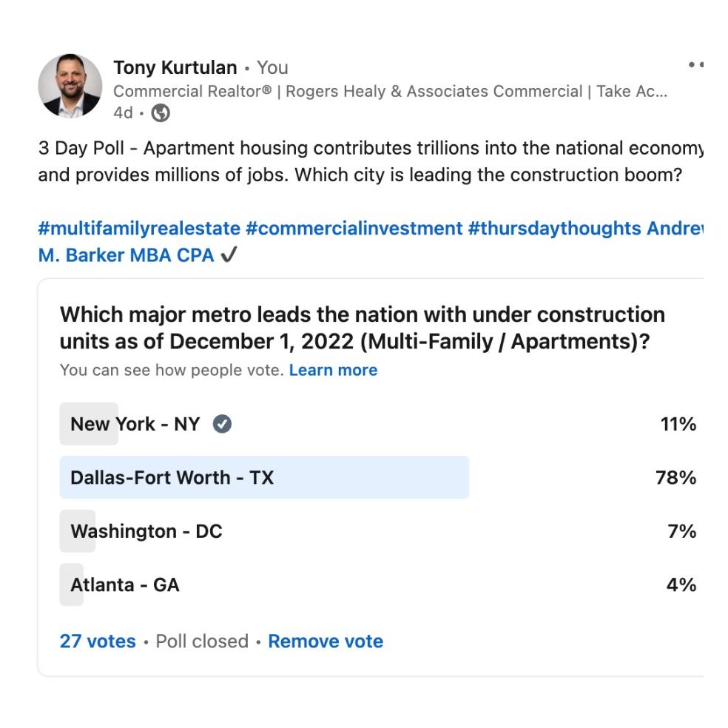The height and width of the screenshot is (728, 728).
Task: Click Tony Kurtulan's profile photo
Action: click(70, 86)
